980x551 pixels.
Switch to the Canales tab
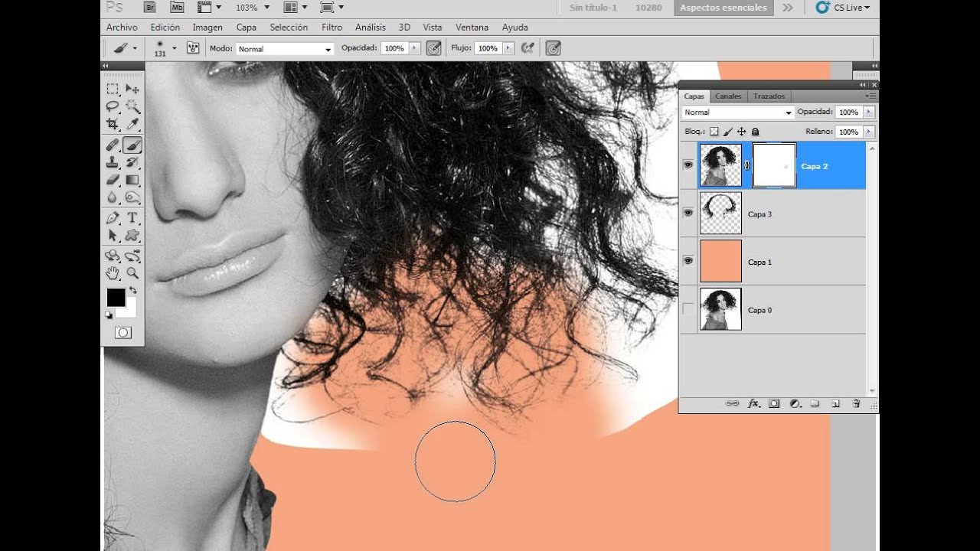tap(728, 96)
